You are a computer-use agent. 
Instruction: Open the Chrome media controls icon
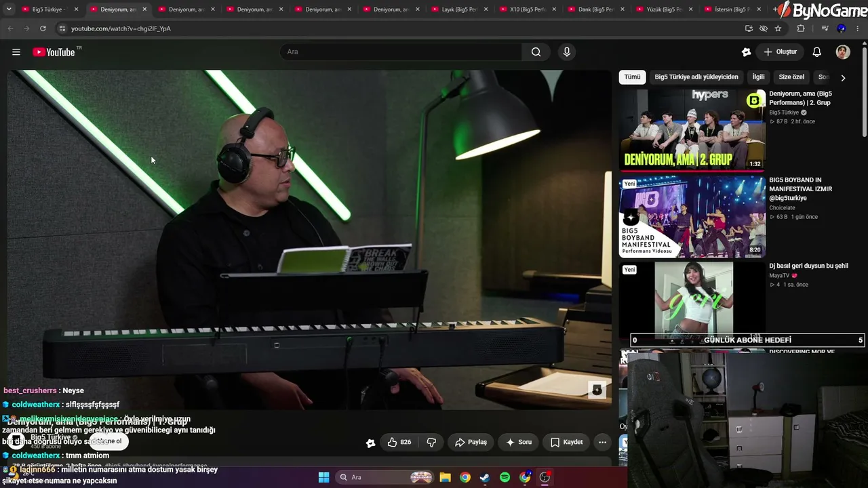[825, 28]
